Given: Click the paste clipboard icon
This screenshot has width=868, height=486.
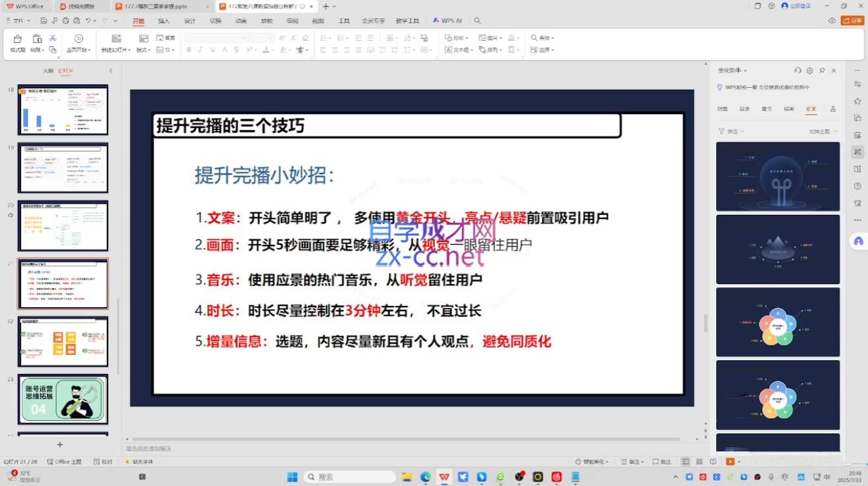Looking at the screenshot, I should tap(38, 39).
